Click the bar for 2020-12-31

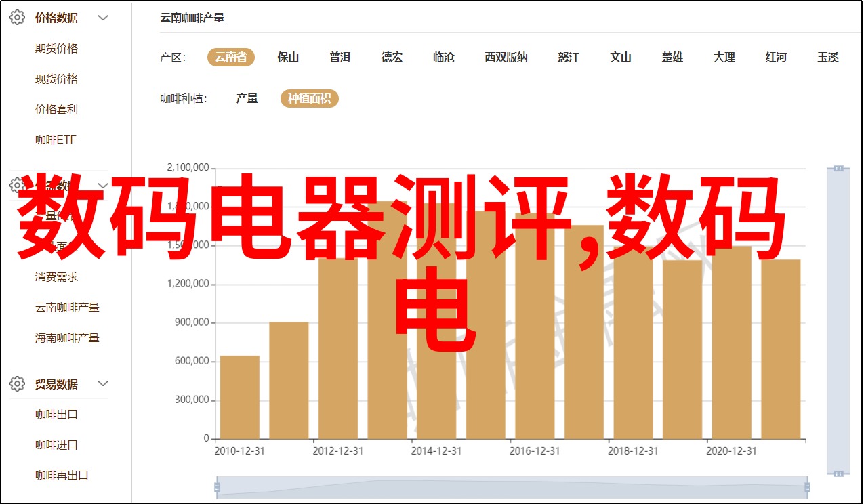click(x=732, y=342)
